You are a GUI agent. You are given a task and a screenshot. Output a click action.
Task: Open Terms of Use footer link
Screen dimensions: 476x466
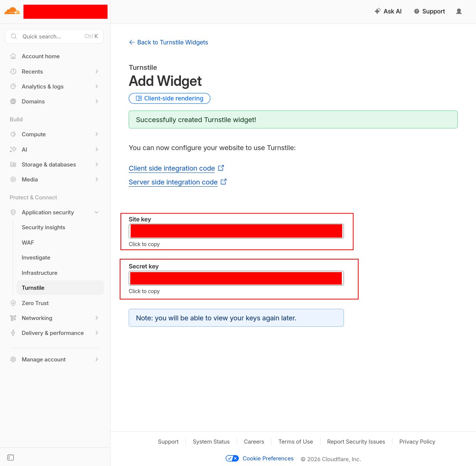(296, 442)
